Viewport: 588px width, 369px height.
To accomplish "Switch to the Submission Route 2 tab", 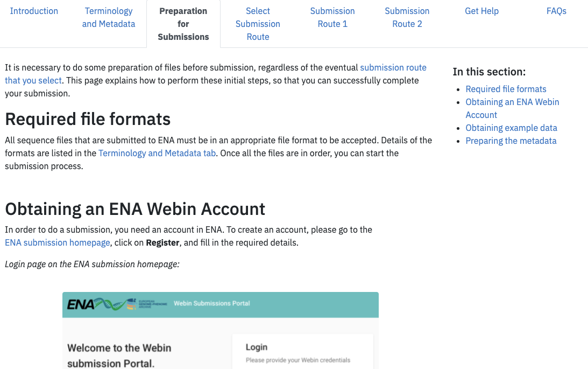I will click(407, 17).
